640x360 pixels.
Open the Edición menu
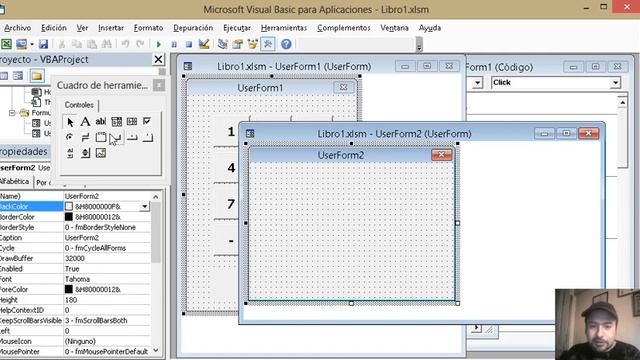tap(54, 28)
